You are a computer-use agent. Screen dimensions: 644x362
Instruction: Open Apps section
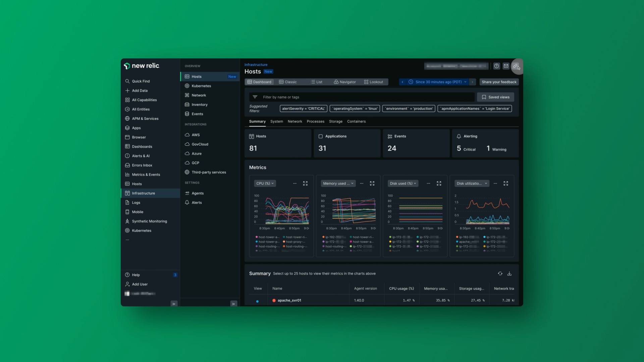click(x=136, y=128)
